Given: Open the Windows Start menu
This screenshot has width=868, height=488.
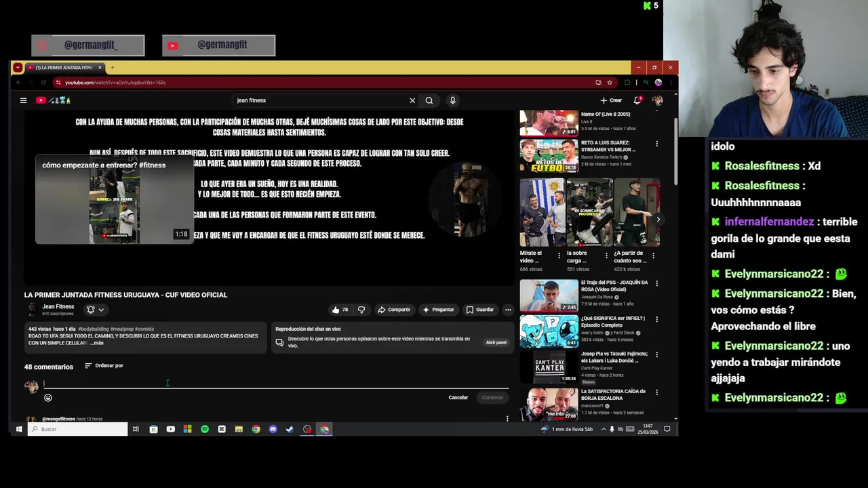Looking at the screenshot, I should pos(19,429).
